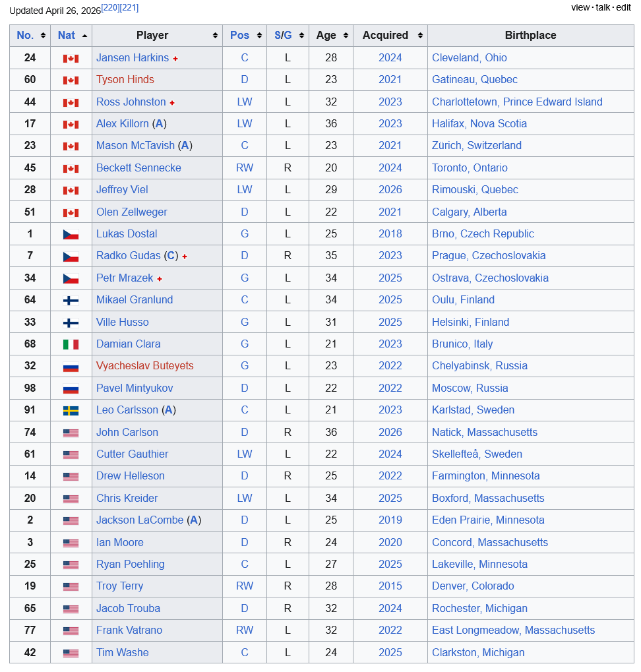Viewport: 641px width, 672px height.
Task: Click Canada flag beside Beckett Sennecke
Action: pos(71,168)
